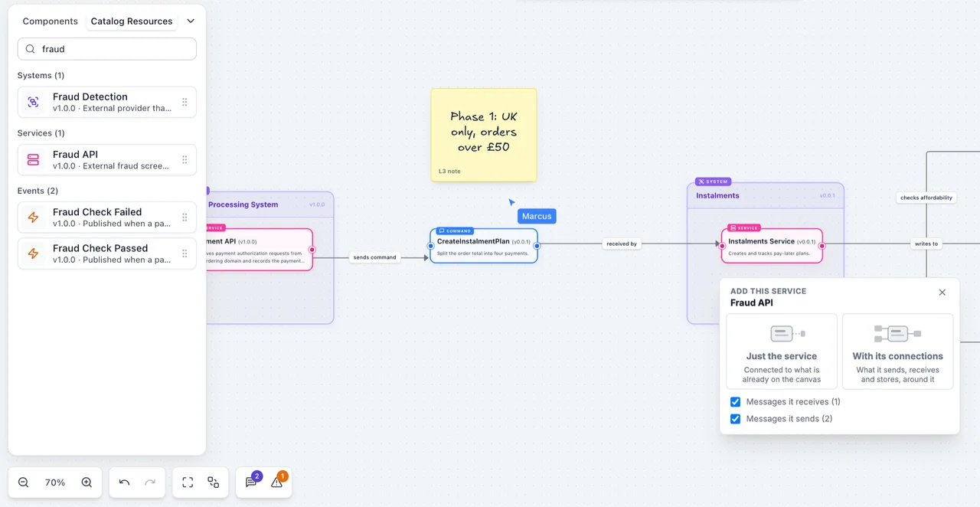980x507 pixels.
Task: Click the Fraud Detection system icon
Action: point(33,102)
